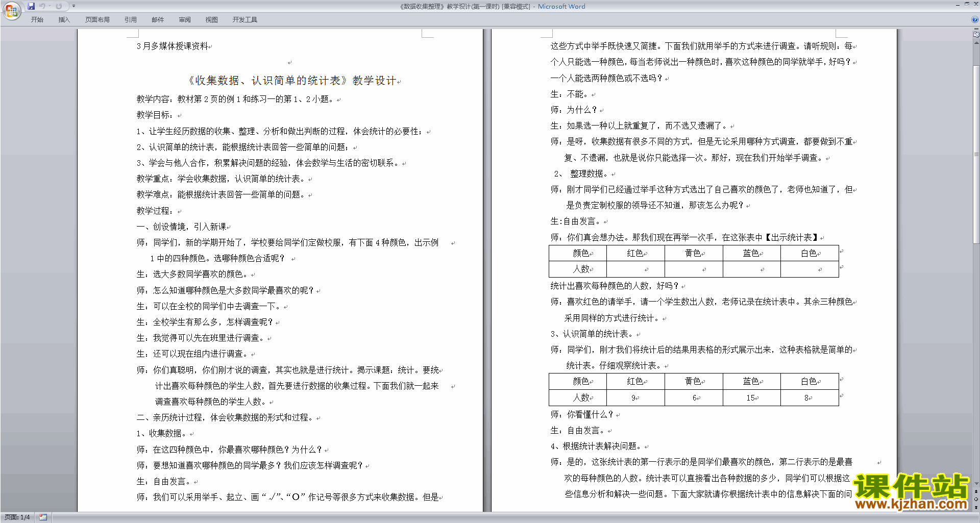Screen dimensions: 980x523
Task: Toggle the ruler icon above the scrollbar
Action: 976,35
